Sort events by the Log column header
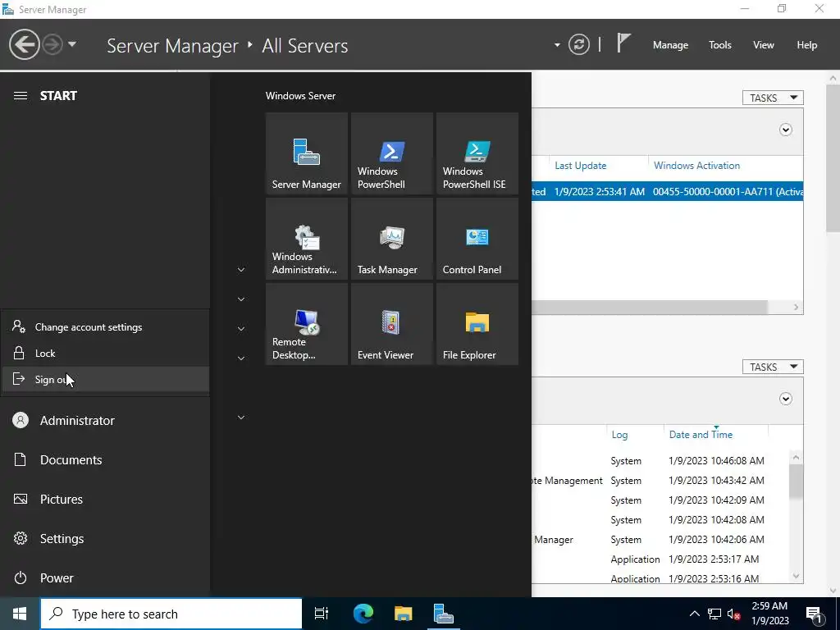Viewport: 840px width, 630px height. click(619, 435)
